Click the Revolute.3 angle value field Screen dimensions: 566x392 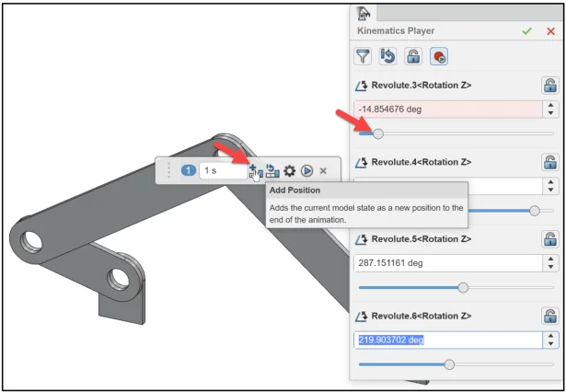(x=448, y=110)
